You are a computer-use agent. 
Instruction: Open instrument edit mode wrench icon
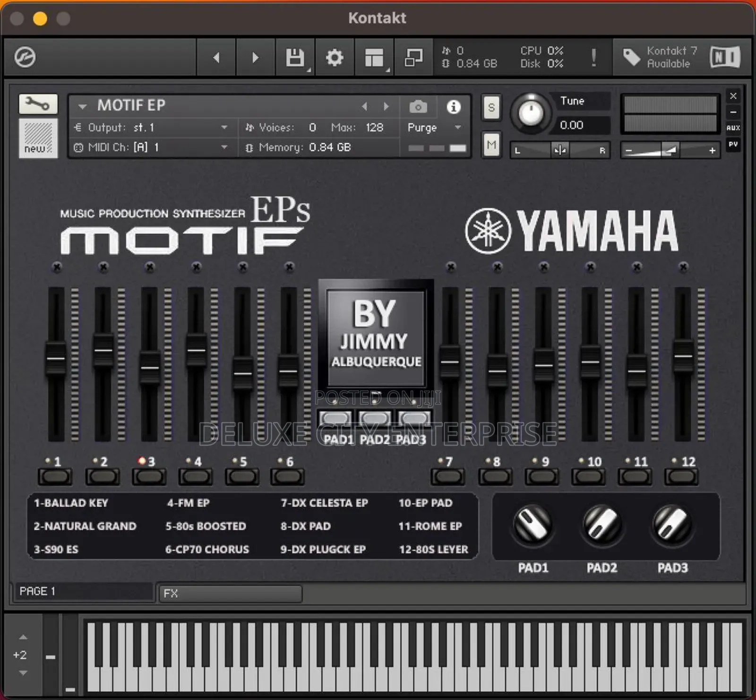coord(38,104)
